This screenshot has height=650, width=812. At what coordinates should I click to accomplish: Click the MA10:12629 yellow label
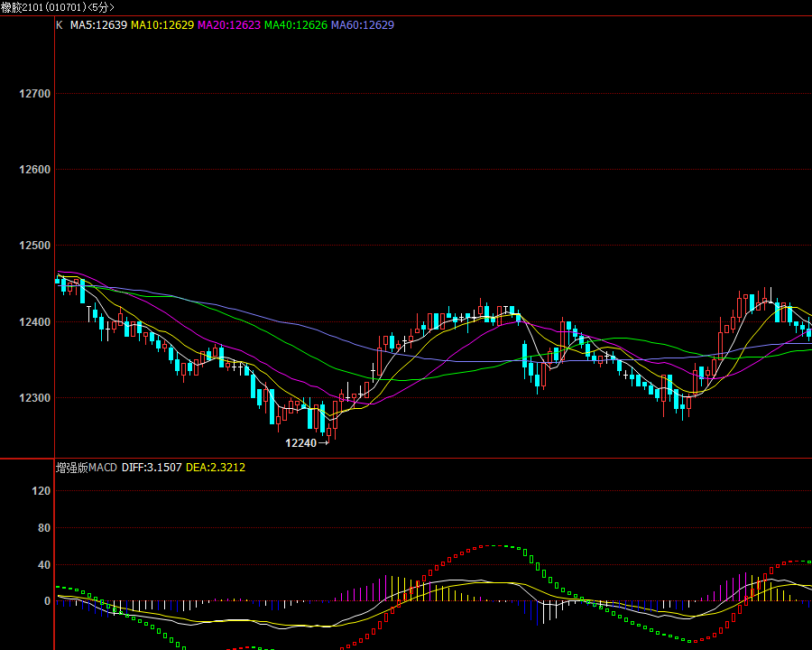coord(162,25)
